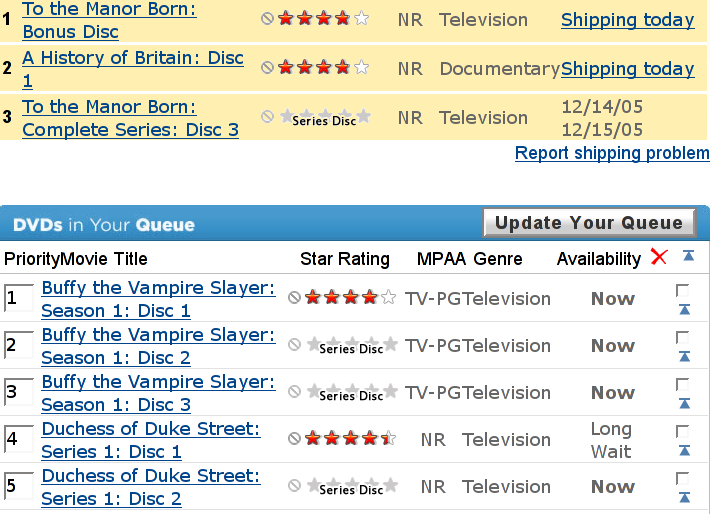Click the "not interested" icon for To the Manor Born: Bonus Disc
Screen dimensions: 710x514
pyautogui.click(x=267, y=19)
